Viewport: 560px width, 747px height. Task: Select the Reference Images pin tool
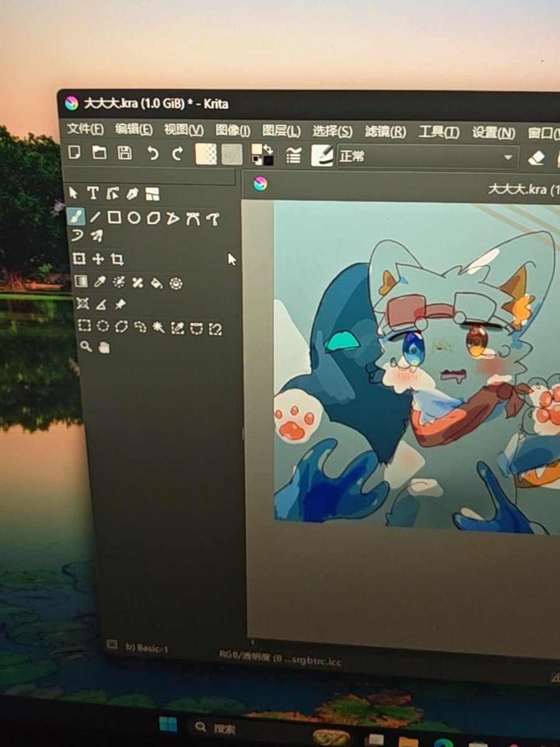click(120, 304)
